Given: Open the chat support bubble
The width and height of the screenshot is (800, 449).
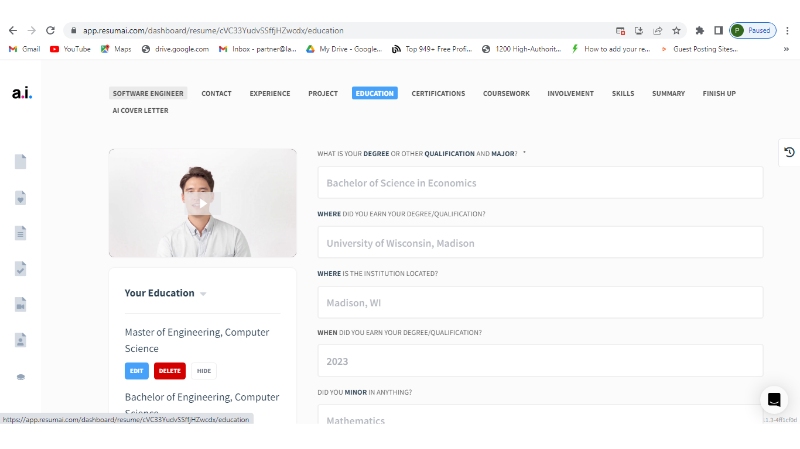Looking at the screenshot, I should click(773, 400).
